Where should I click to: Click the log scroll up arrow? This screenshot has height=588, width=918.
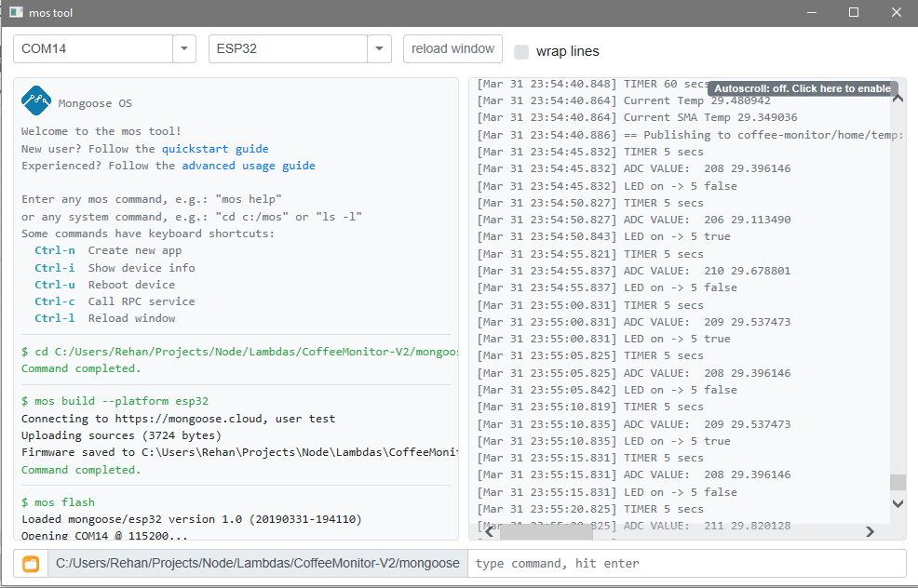(898, 99)
